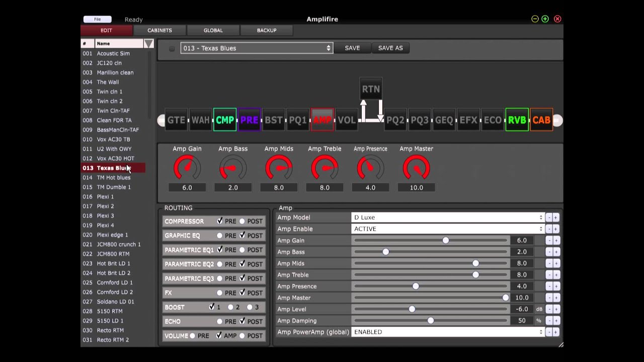The height and width of the screenshot is (362, 644).
Task: Set Parametric EQ2 routing to PRE
Action: pyautogui.click(x=219, y=264)
